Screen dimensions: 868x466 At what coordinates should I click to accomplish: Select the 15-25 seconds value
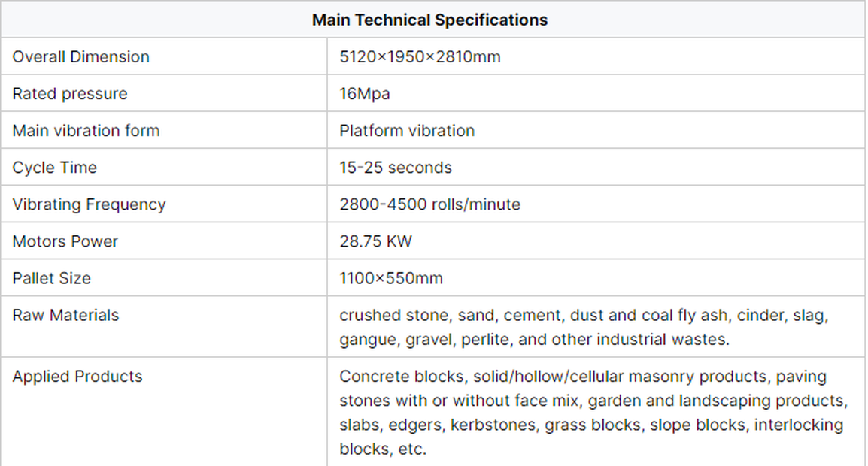point(396,168)
